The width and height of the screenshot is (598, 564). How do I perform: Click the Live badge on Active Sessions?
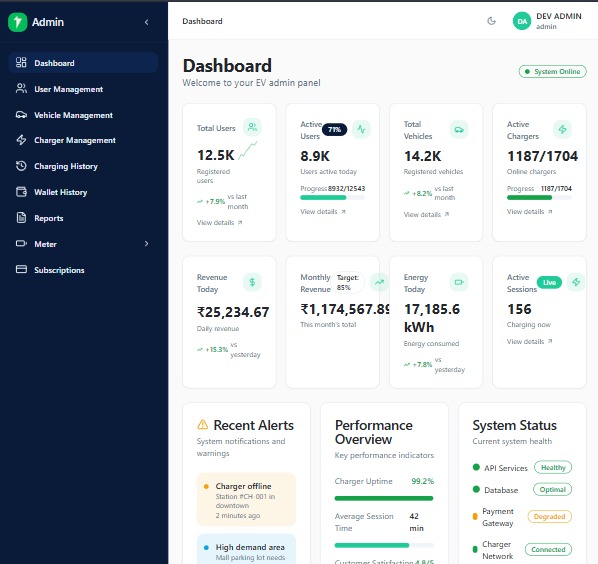point(549,283)
